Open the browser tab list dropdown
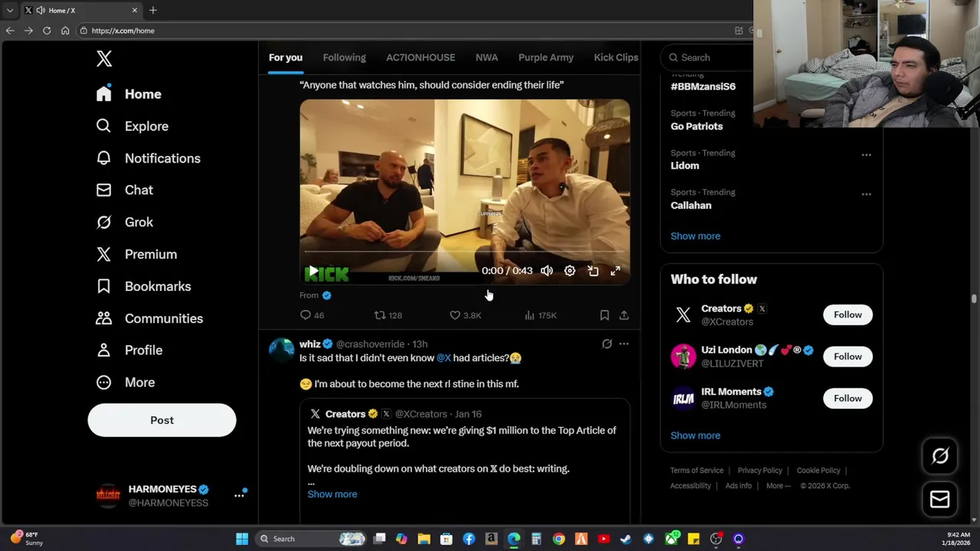 [x=10, y=10]
